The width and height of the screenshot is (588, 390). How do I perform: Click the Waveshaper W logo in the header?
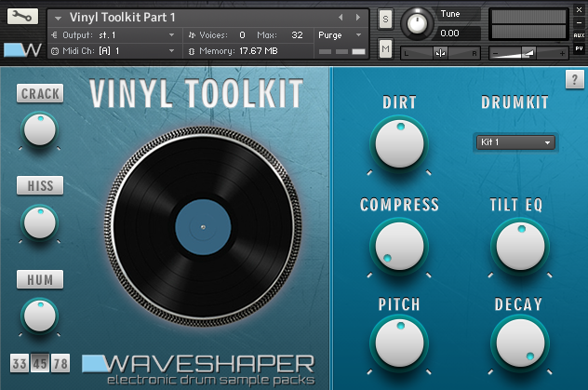click(x=22, y=50)
